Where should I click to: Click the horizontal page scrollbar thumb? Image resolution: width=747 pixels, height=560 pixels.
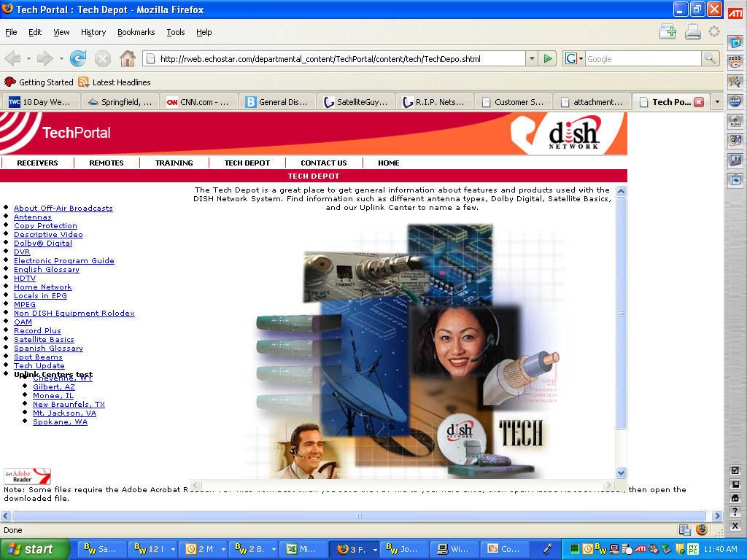359,516
